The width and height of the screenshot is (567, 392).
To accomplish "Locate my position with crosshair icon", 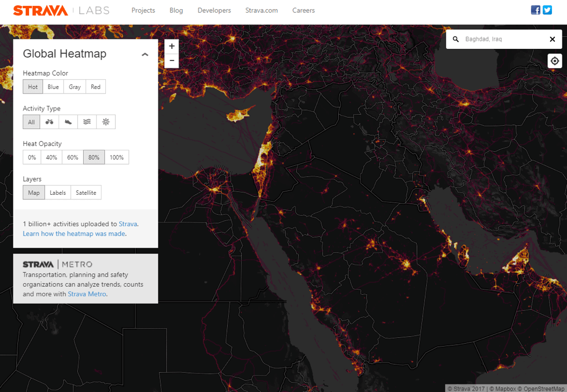I will (x=555, y=61).
